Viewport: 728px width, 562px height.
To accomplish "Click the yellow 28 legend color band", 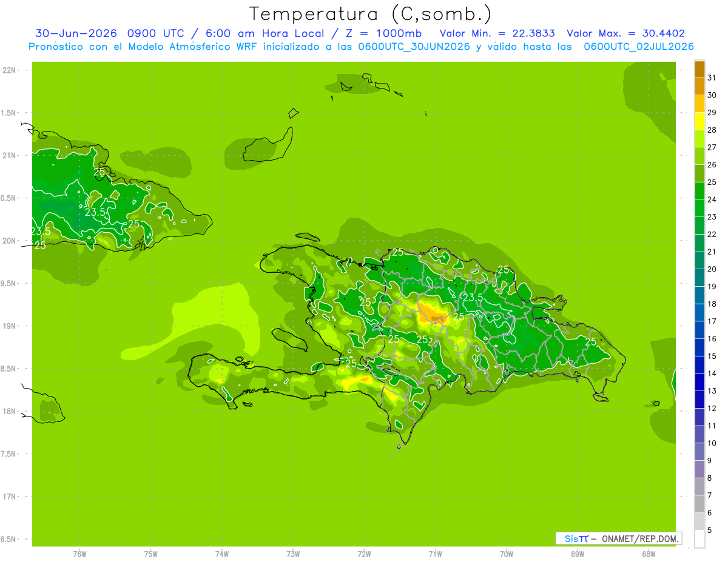I will (699, 122).
